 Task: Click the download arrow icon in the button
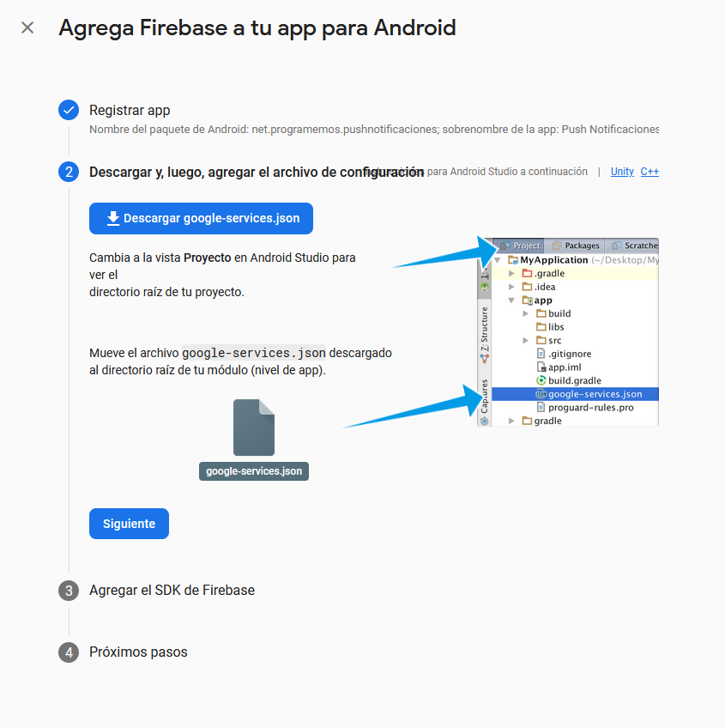pos(112,218)
